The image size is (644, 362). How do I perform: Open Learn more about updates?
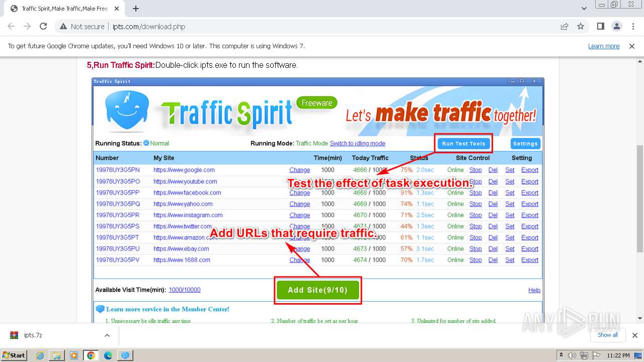pos(604,46)
